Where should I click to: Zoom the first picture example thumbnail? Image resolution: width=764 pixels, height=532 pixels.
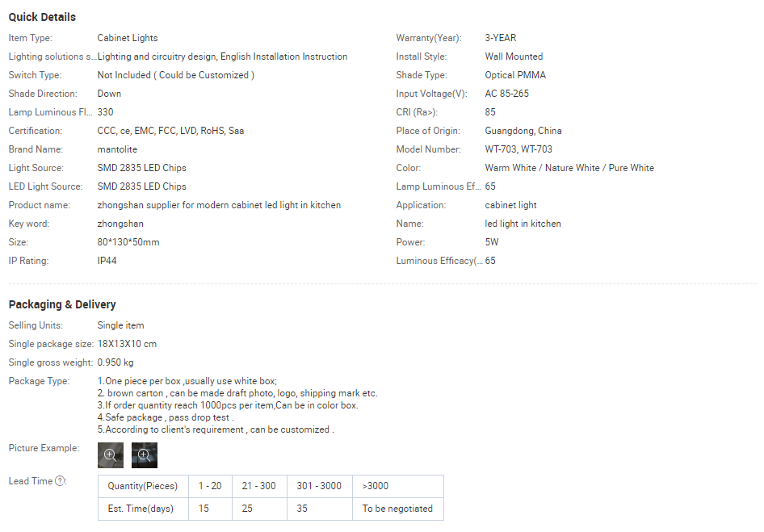(x=111, y=455)
